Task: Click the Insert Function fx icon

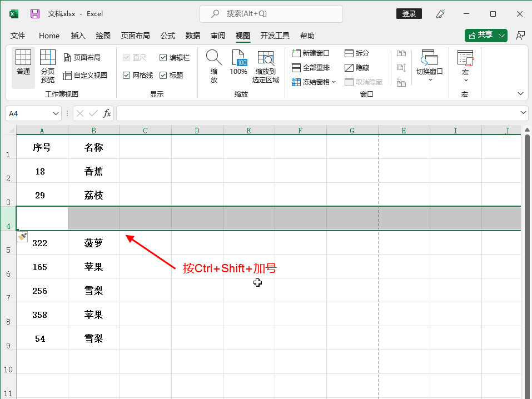Action: pyautogui.click(x=107, y=113)
